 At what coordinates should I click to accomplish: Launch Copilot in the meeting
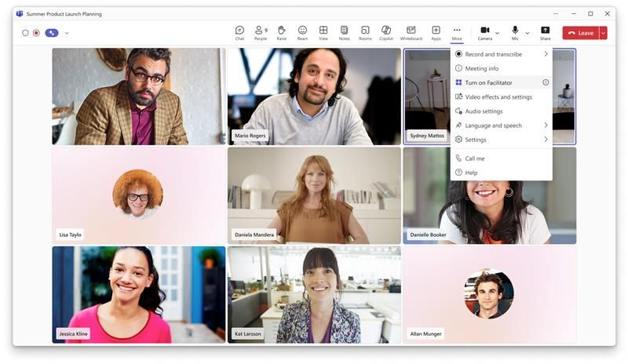tap(386, 32)
